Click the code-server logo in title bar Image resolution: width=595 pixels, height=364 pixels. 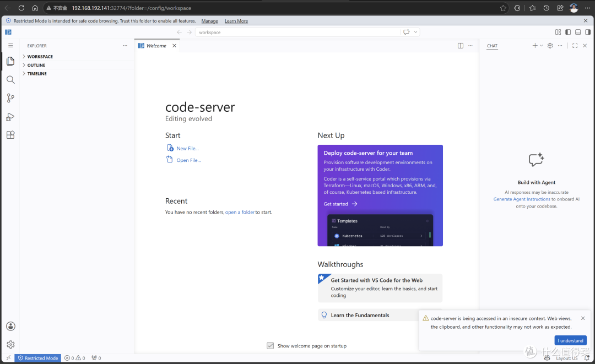click(x=8, y=32)
